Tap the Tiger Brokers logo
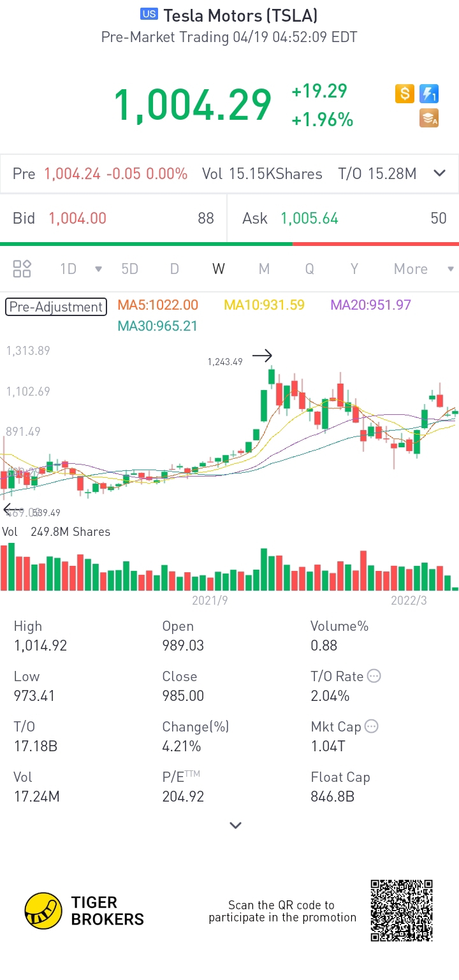The width and height of the screenshot is (459, 980). (x=84, y=911)
